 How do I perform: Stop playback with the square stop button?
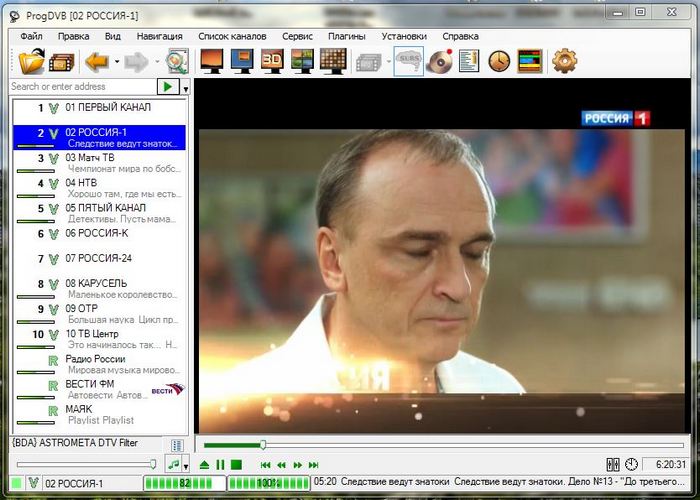(236, 464)
